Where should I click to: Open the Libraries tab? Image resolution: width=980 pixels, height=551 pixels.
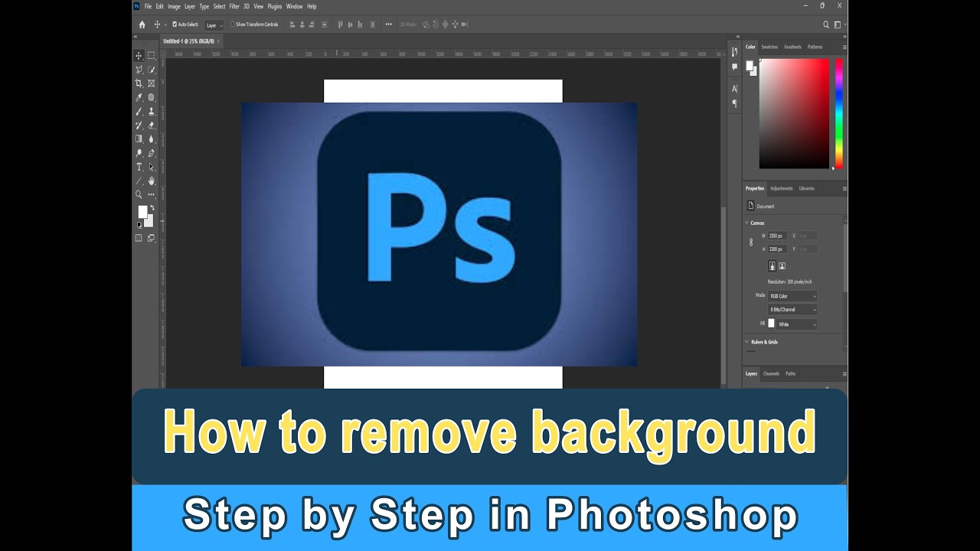pyautogui.click(x=807, y=188)
